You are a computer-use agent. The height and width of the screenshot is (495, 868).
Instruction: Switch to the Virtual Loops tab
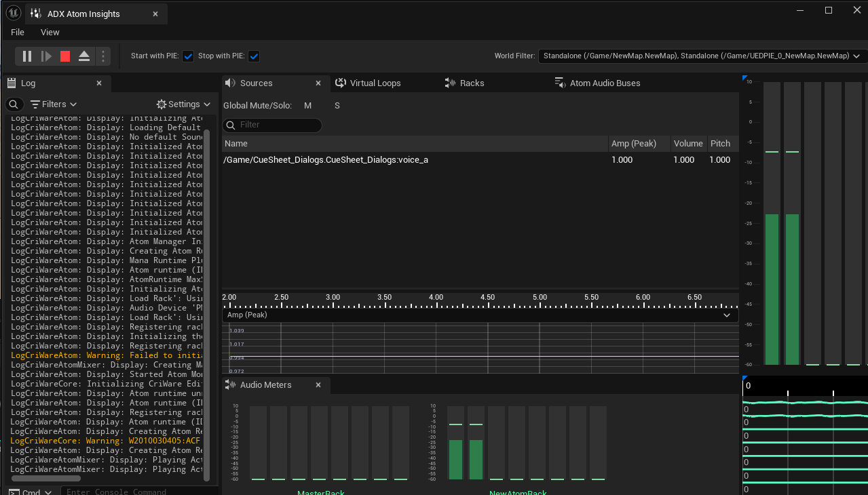pyautogui.click(x=375, y=83)
